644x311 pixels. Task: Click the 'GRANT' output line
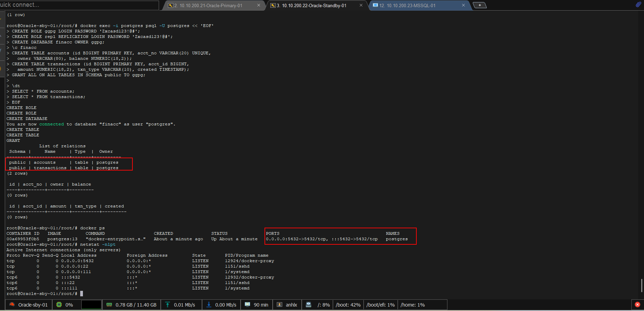click(x=13, y=140)
